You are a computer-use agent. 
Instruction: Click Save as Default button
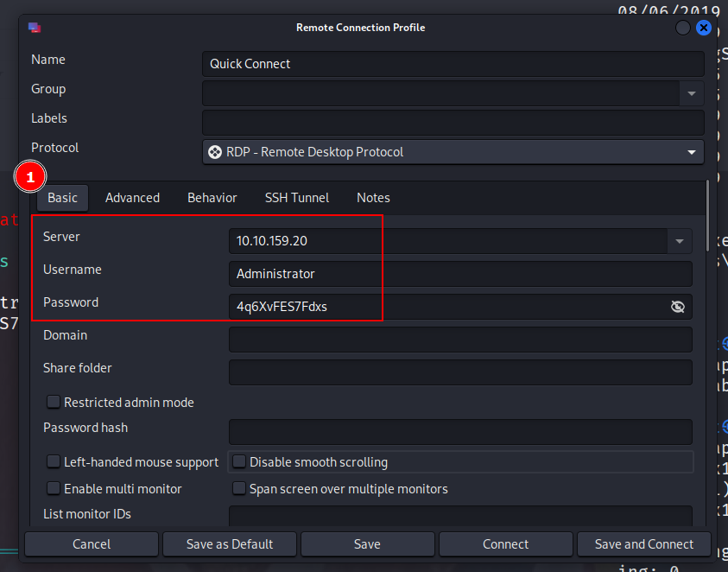pos(230,544)
